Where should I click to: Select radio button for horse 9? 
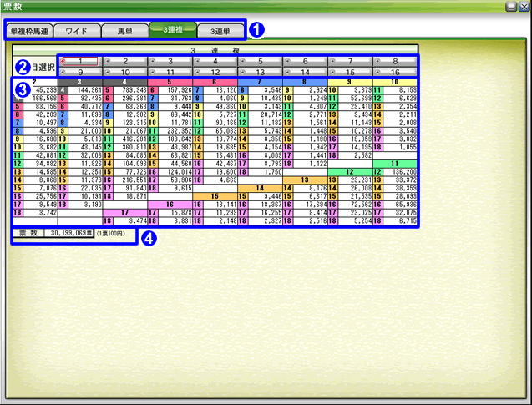click(x=63, y=72)
